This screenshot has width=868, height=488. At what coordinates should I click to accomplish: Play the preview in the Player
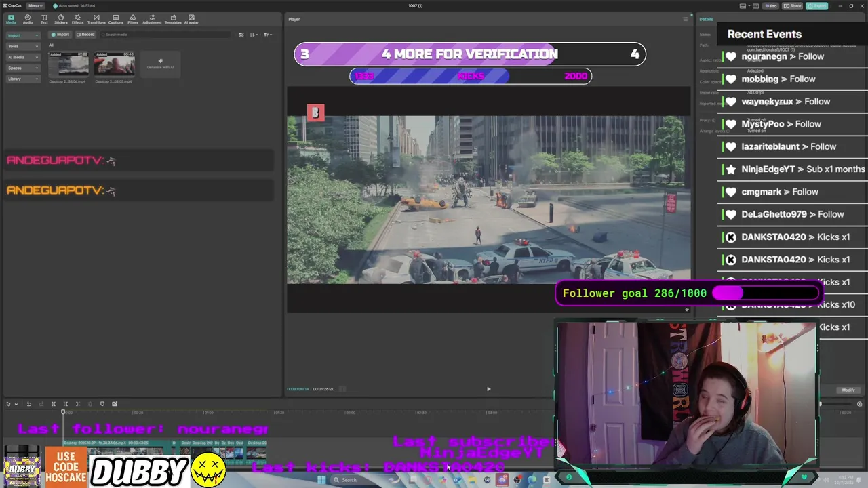(x=488, y=389)
